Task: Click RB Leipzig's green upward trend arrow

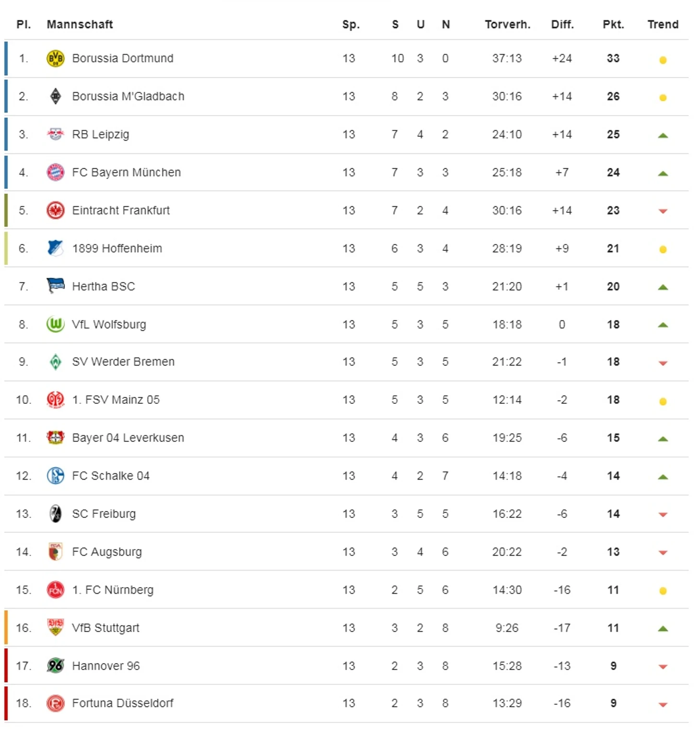Action: pos(663,135)
